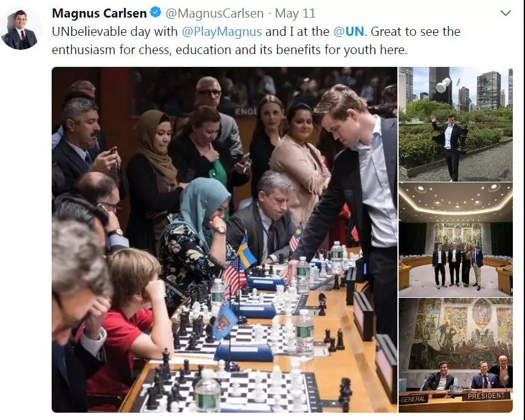Open the Security Council group photo
Screen dimensions: 525x420
[x=455, y=240]
